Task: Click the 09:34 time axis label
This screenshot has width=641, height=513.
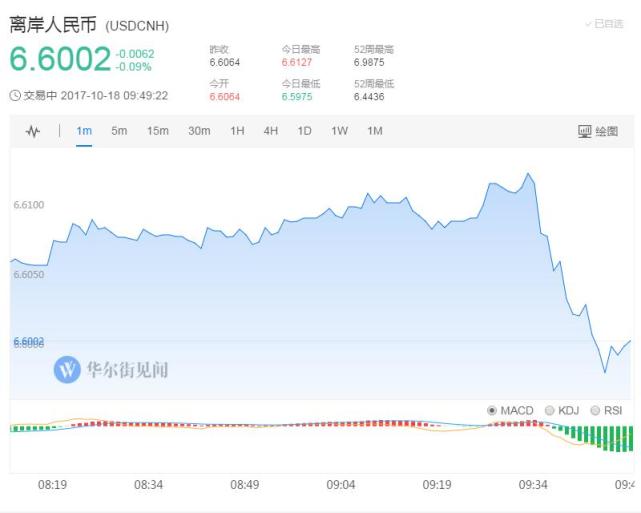Action: 533,484
